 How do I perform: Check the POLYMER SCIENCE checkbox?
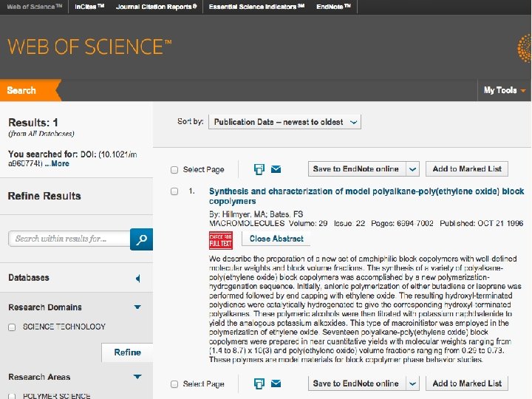point(12,396)
